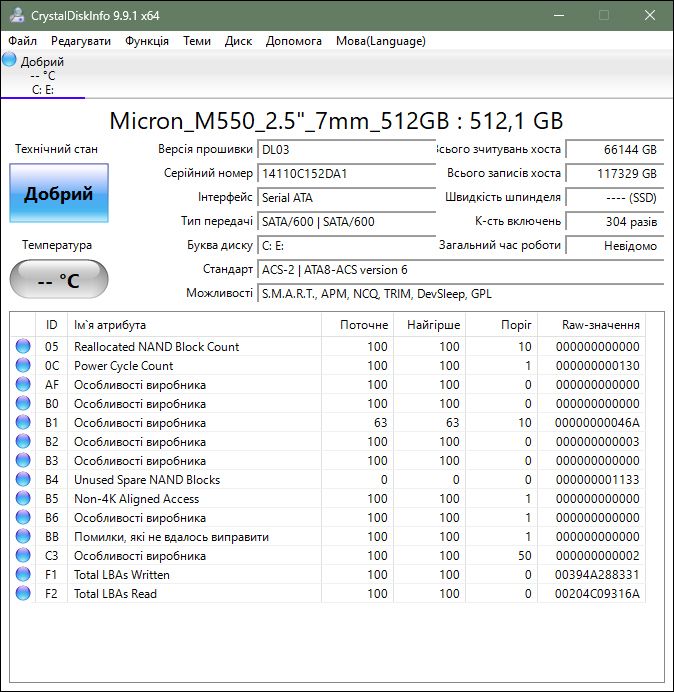Click raw value 000000001133 in row B4
Image resolution: width=674 pixels, height=692 pixels.
point(597,479)
